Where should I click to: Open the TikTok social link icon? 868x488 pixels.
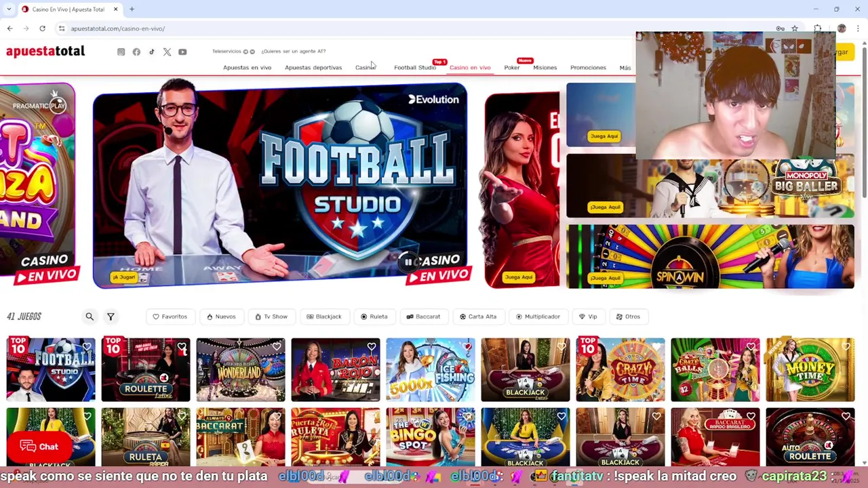[152, 52]
